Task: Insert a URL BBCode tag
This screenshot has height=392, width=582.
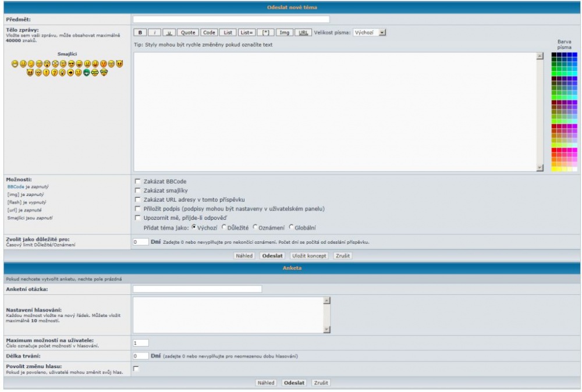Action: [303, 33]
